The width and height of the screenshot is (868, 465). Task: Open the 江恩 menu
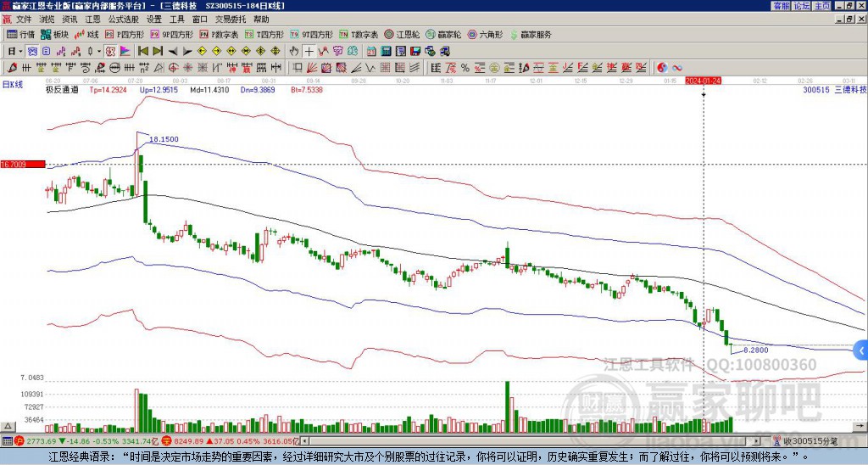[x=92, y=20]
